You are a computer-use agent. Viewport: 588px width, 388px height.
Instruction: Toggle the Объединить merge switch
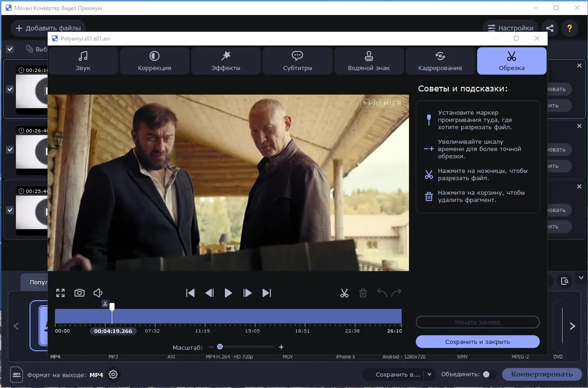click(488, 374)
